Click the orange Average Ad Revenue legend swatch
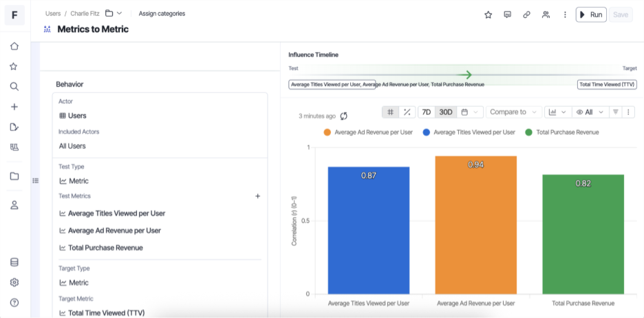The image size is (644, 318). tap(328, 132)
